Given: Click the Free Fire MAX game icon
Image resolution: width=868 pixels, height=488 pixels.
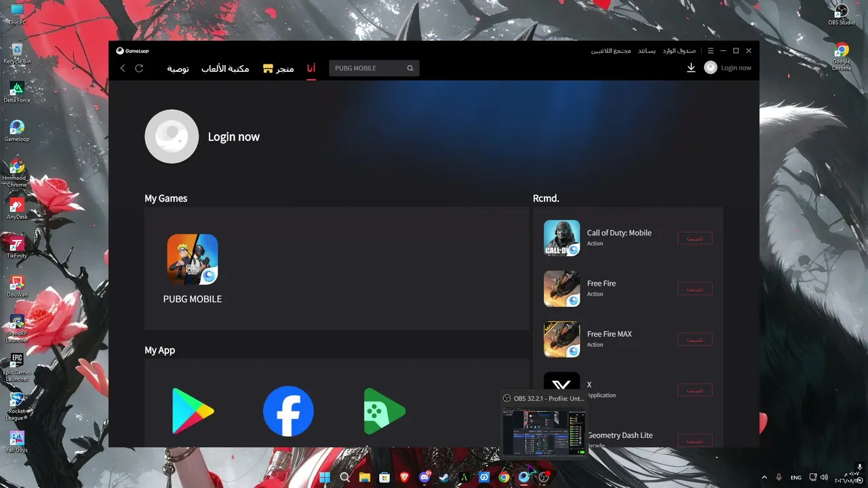Looking at the screenshot, I should (561, 339).
